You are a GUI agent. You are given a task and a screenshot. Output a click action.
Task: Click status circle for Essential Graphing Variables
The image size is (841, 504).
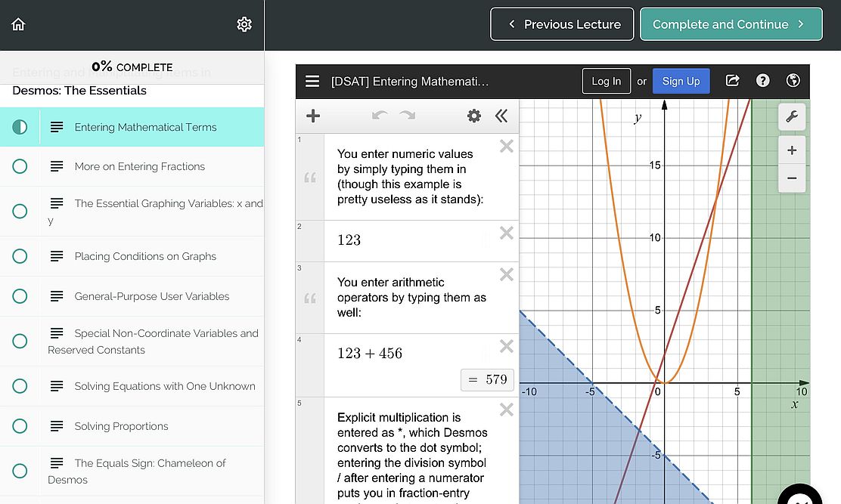coord(20,211)
